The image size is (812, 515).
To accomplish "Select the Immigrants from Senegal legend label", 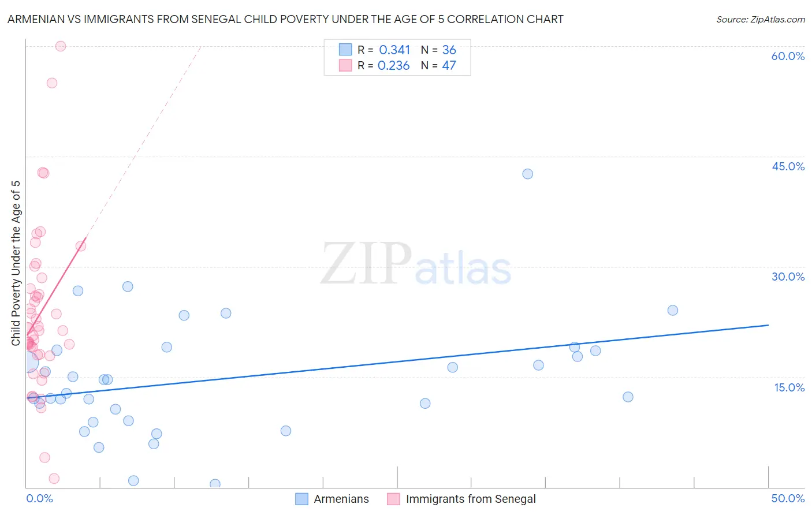I will (x=471, y=499).
